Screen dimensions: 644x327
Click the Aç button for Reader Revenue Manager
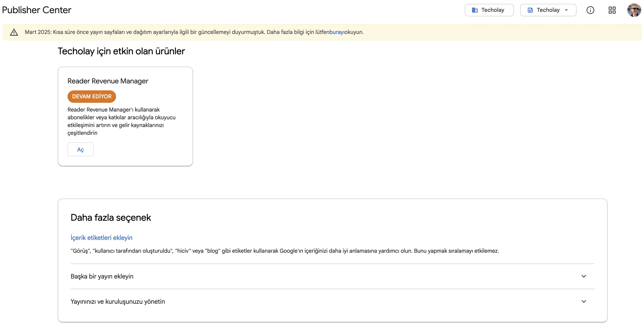(80, 149)
